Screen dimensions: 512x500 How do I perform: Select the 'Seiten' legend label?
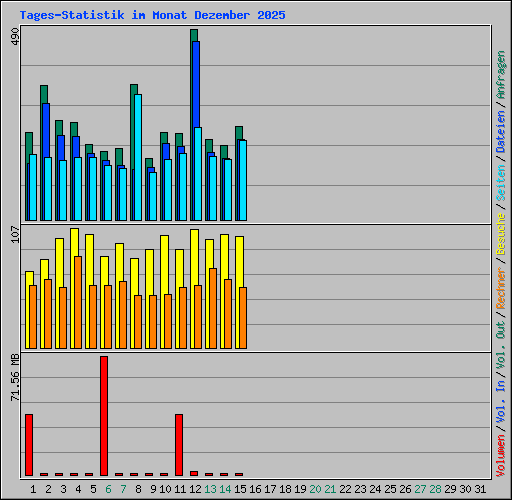[501, 183]
